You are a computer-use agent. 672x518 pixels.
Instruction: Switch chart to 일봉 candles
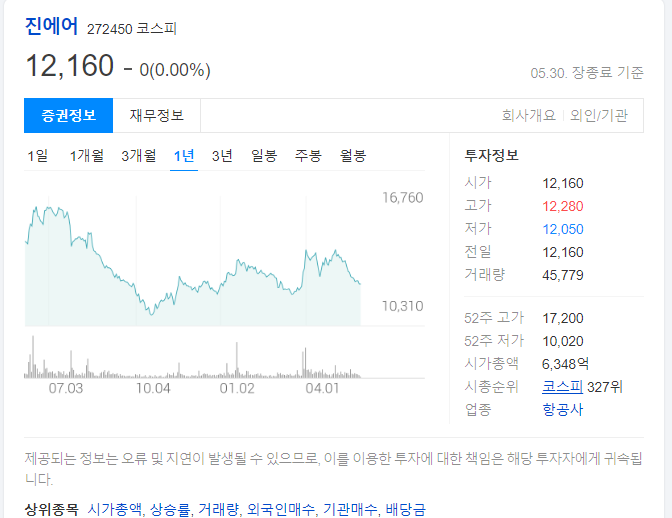tap(264, 156)
